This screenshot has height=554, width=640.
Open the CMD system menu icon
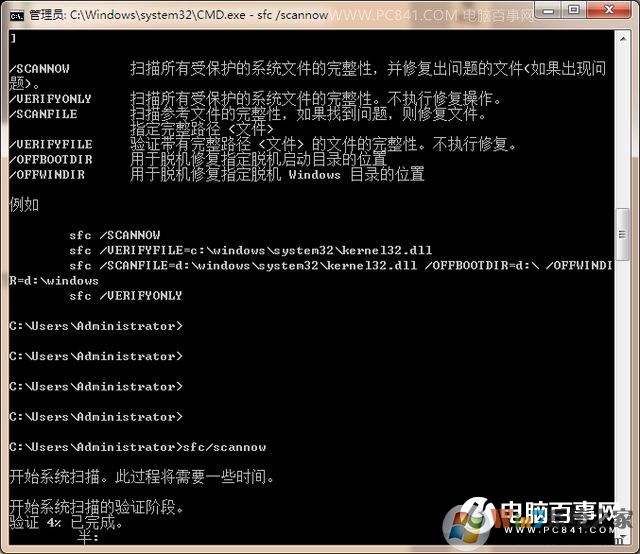(x=16, y=14)
